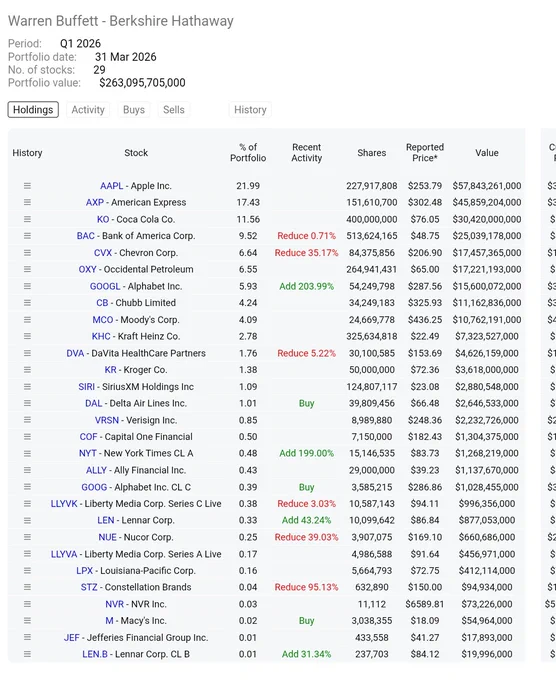Open history icon for Jefferies Financial row

pos(27,637)
